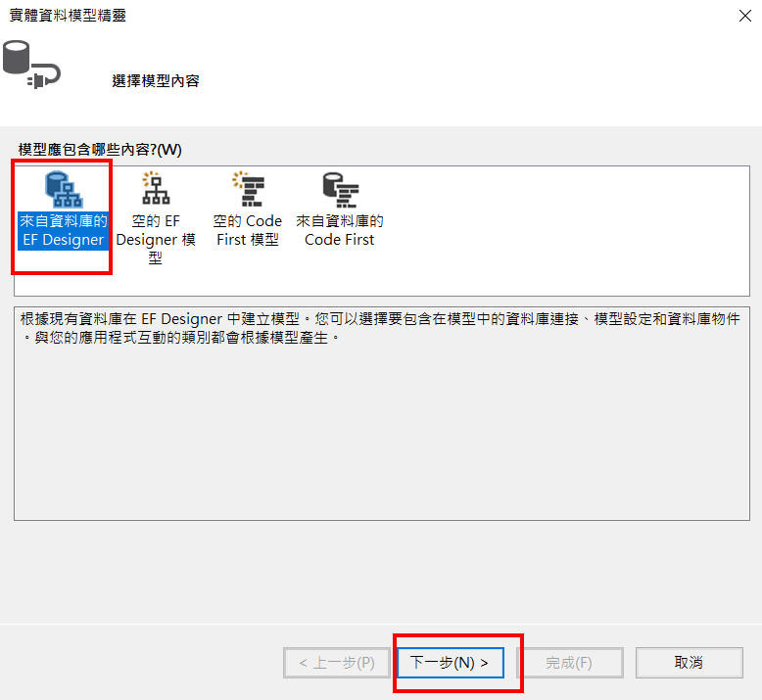762x700 pixels.
Task: Click the 實體資料模型精靈 window title
Action: (x=68, y=15)
